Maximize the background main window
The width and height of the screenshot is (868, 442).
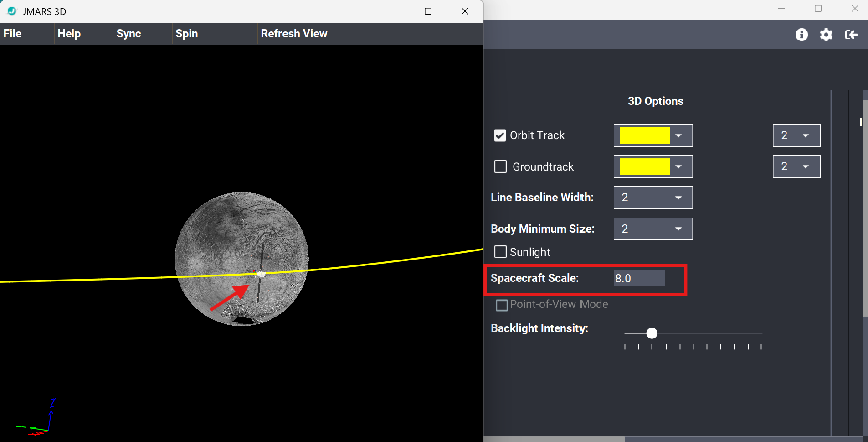818,9
